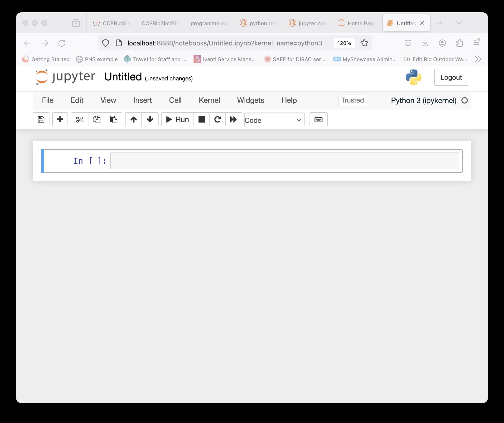Switch to the CCPBioSim202 tab

(161, 23)
